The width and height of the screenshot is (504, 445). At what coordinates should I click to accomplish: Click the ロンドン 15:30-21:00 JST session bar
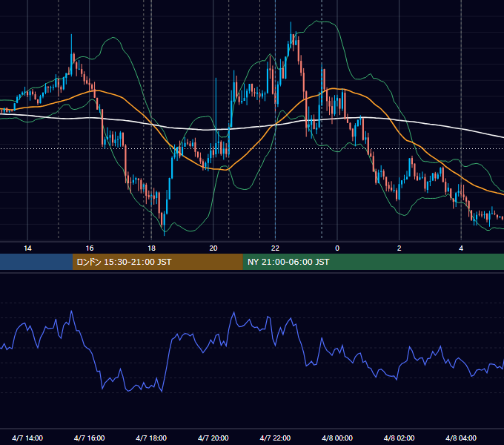coord(157,262)
